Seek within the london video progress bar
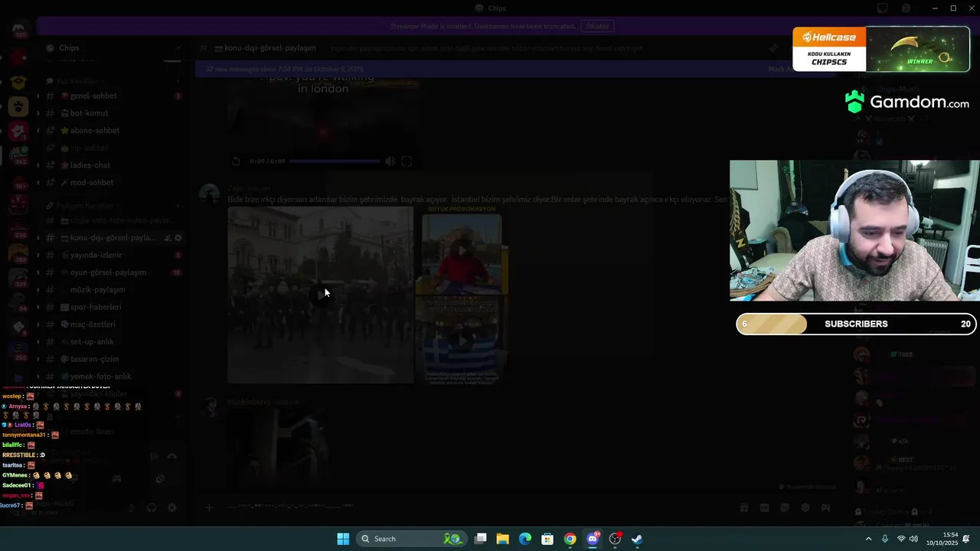This screenshot has width=980, height=551. pos(335,161)
